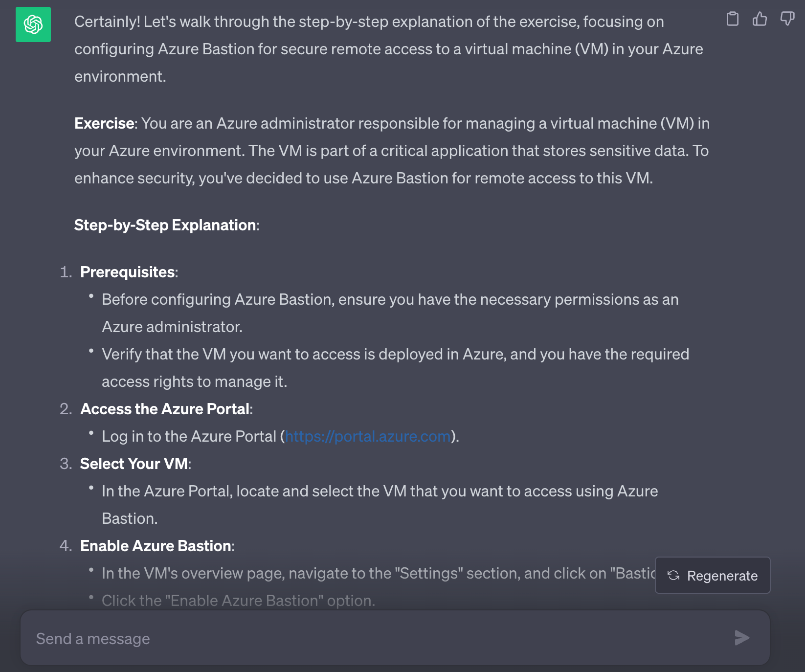Image resolution: width=805 pixels, height=672 pixels.
Task: Open the portal.azure.com link
Action: [x=368, y=436]
